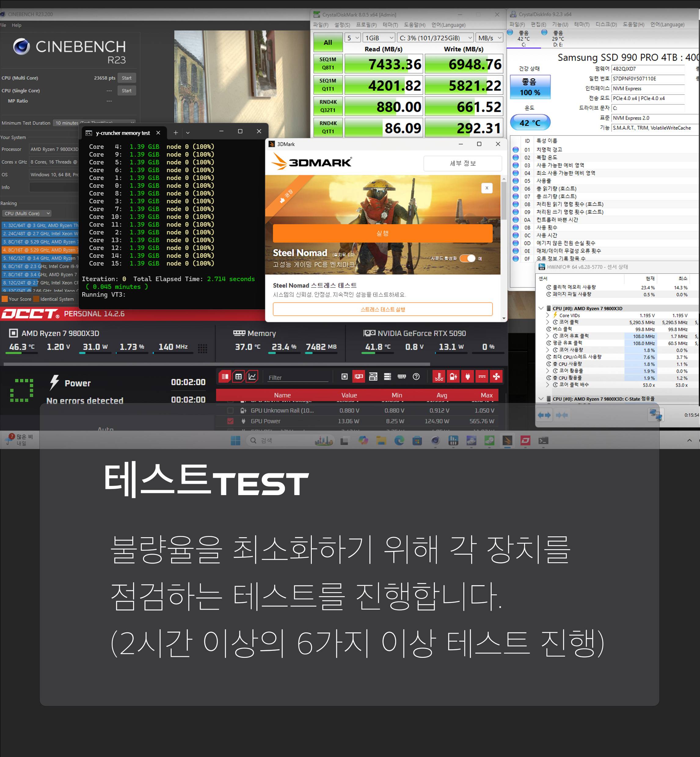Open Cinebench CPU (Multi Core) ranking dropdown
This screenshot has height=757, width=700.
coord(27,213)
